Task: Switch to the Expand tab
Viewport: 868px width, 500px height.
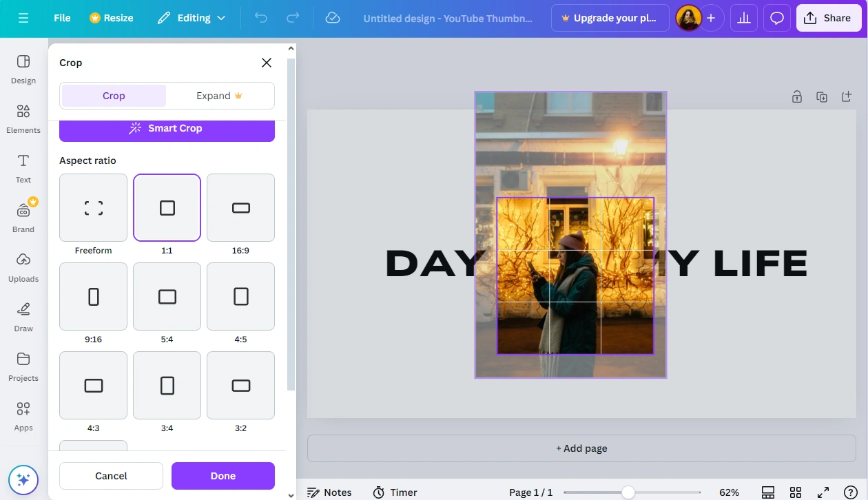Action: (219, 96)
